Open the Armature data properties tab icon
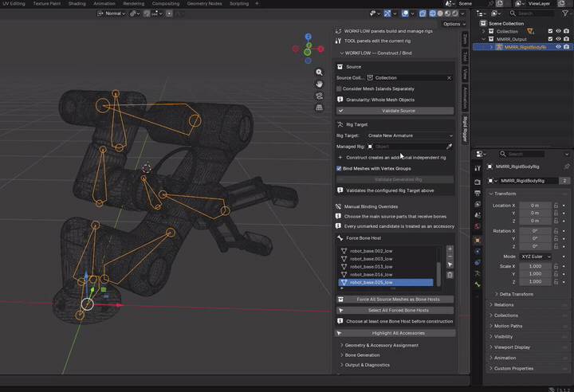 (x=478, y=273)
